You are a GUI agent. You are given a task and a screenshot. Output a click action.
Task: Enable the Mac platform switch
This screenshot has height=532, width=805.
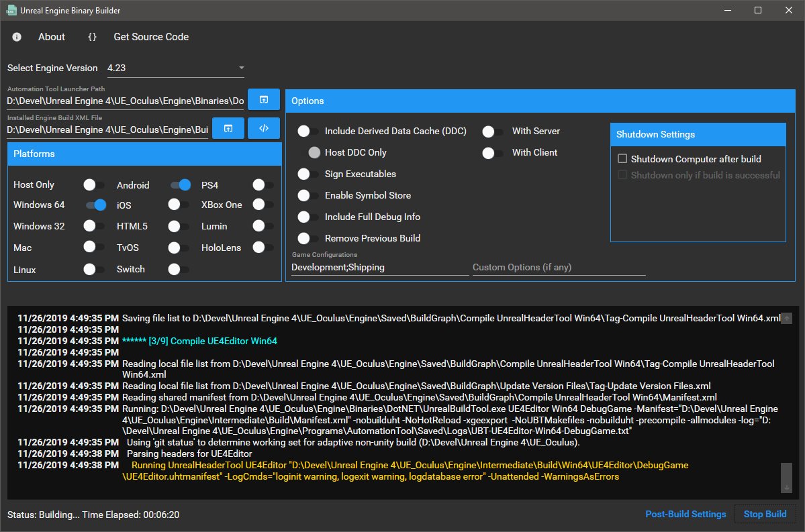coord(94,248)
